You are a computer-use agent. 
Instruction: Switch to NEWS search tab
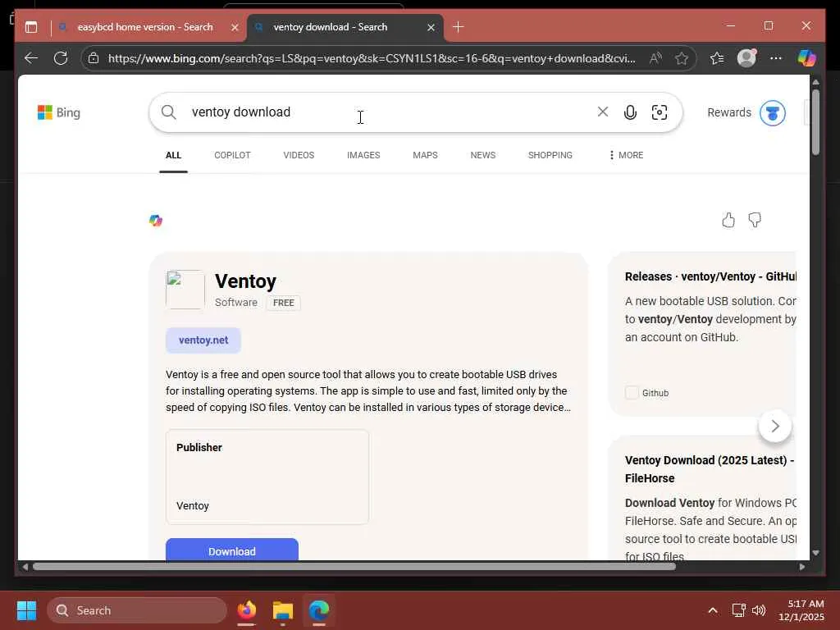[x=482, y=155]
